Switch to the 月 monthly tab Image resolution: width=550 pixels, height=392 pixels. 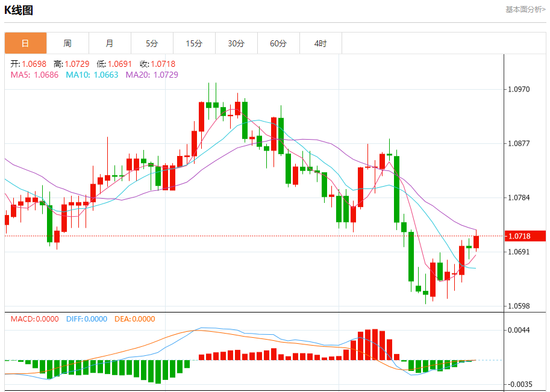pyautogui.click(x=110, y=43)
